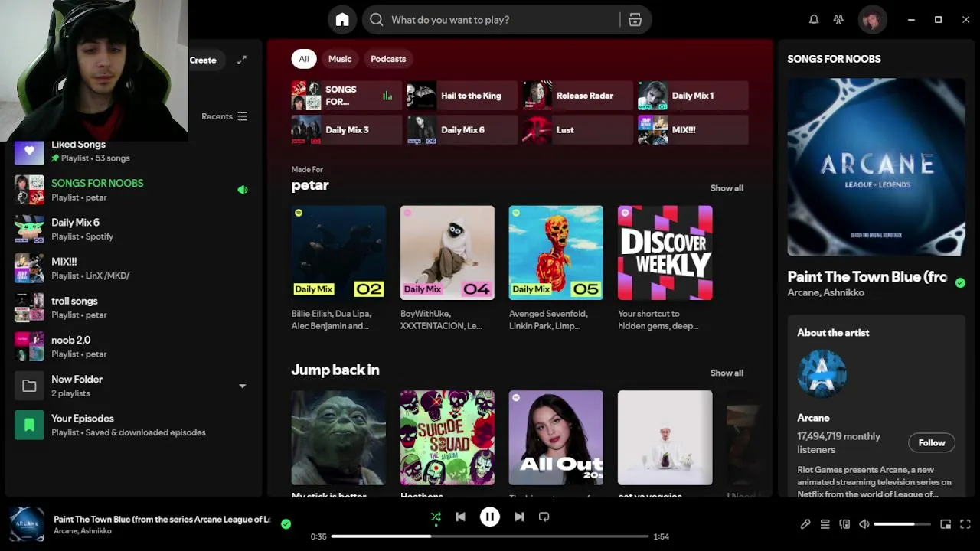Toggle saved checkmark beside Paint The Town Blue title
The height and width of the screenshot is (551, 980).
960,282
